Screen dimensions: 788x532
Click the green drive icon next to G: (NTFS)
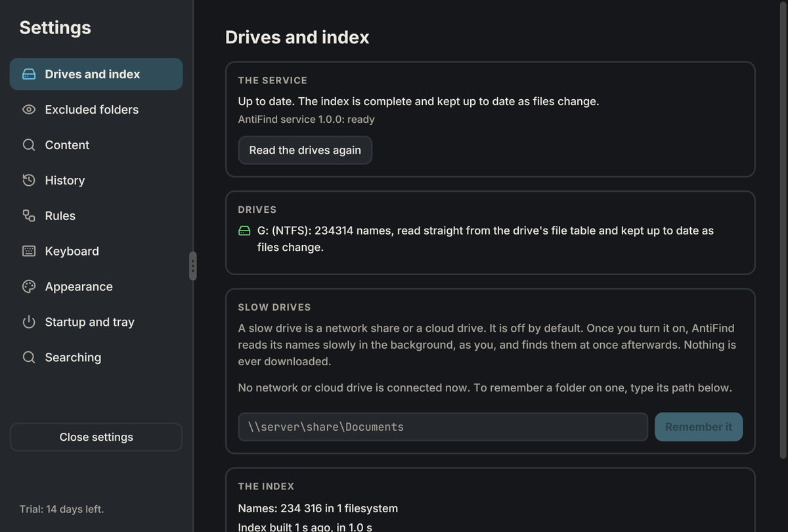point(244,231)
